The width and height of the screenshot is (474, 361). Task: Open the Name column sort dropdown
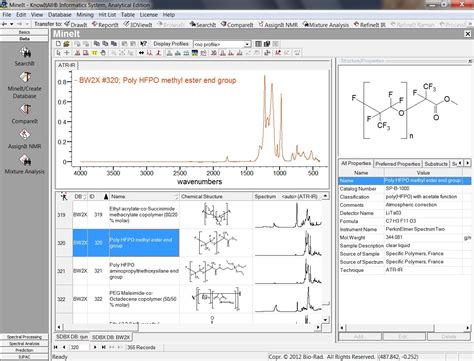coord(176,196)
